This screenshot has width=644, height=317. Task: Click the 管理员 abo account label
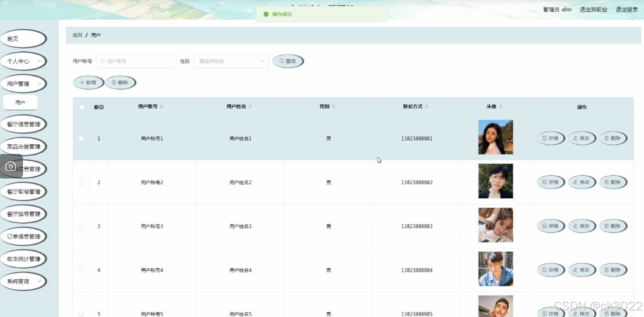[557, 9]
